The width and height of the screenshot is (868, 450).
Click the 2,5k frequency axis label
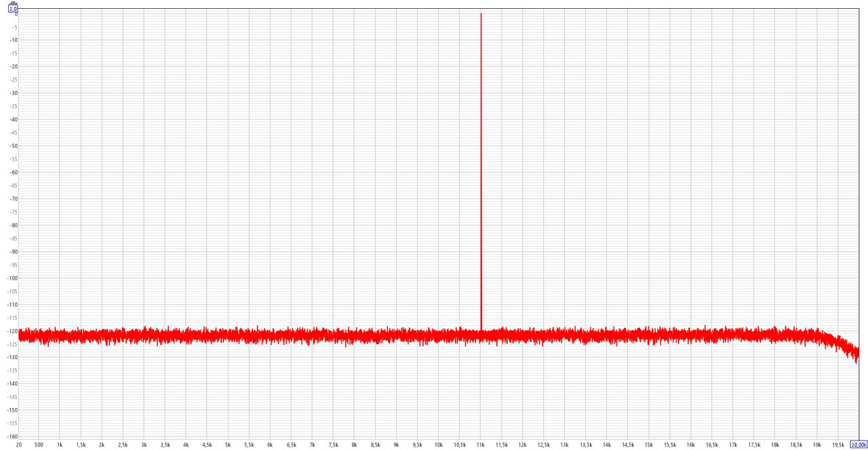(123, 445)
